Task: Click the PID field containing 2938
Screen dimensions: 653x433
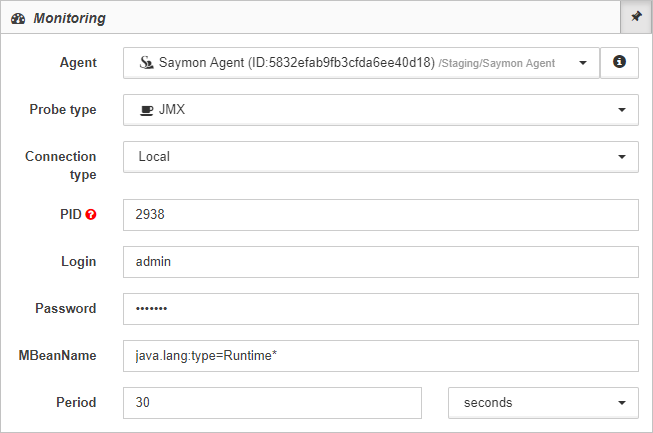Action: [x=381, y=215]
